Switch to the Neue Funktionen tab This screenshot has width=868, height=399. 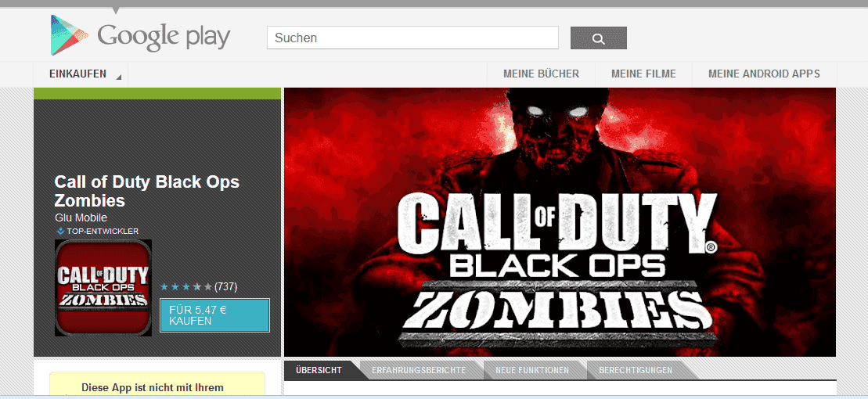point(532,370)
